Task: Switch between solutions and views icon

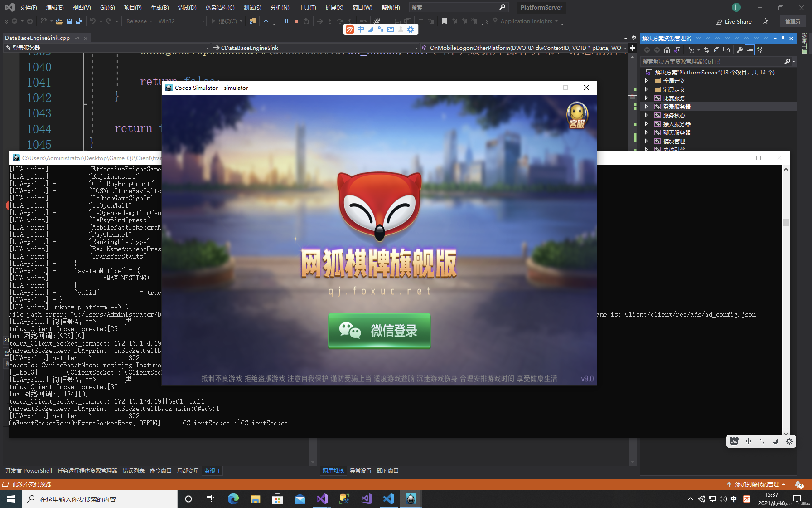Action: point(677,50)
